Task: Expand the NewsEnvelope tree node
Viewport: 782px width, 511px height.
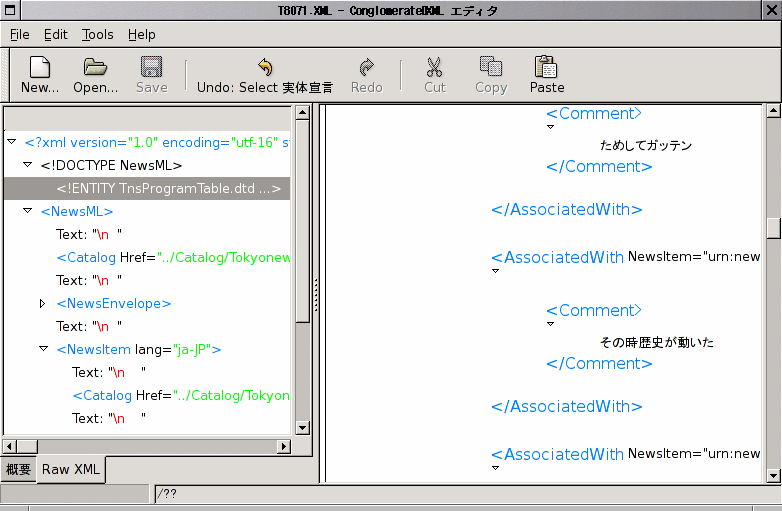Action: point(43,303)
